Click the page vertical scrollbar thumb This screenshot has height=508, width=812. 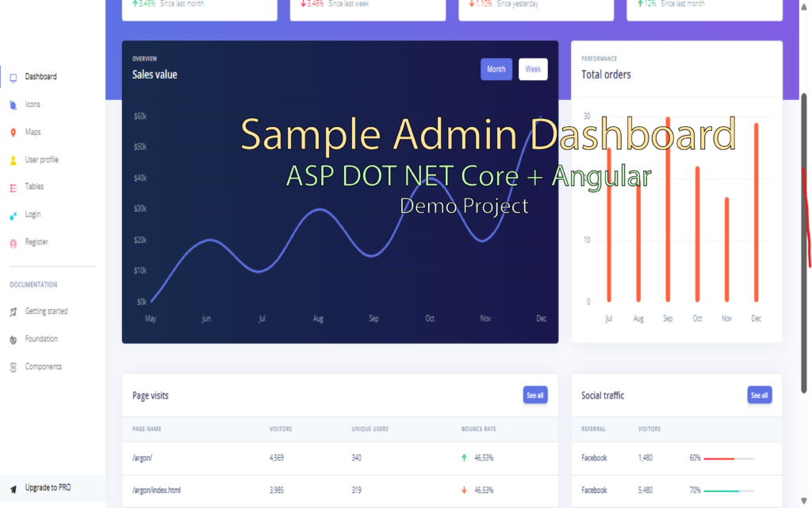tap(804, 243)
